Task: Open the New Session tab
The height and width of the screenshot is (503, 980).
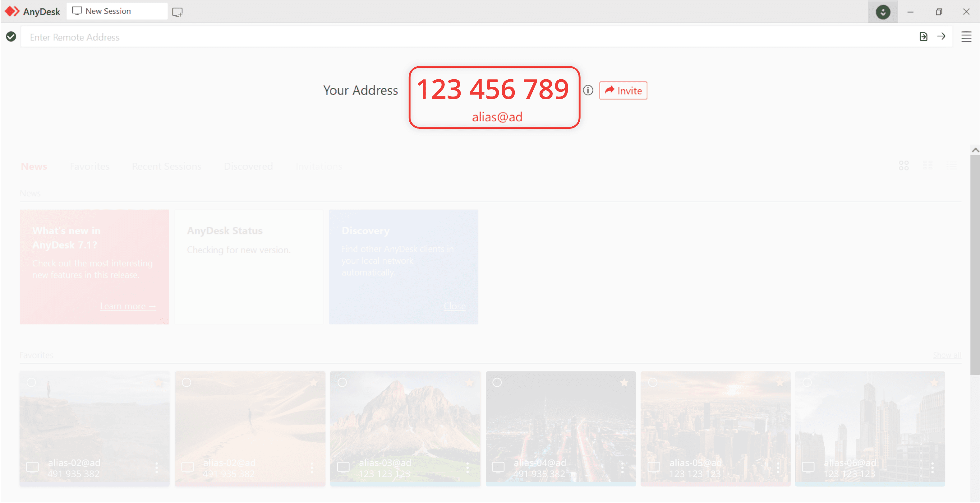Action: click(117, 12)
